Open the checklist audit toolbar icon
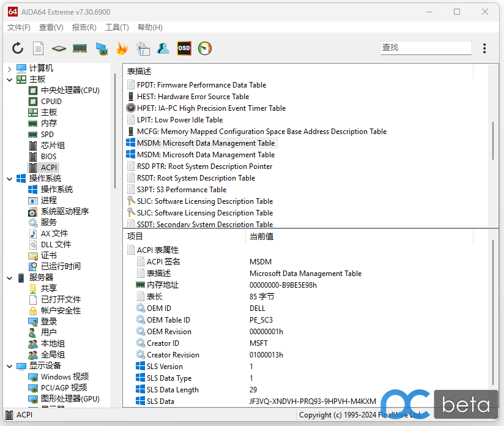This screenshot has height=426, width=504. tap(143, 48)
